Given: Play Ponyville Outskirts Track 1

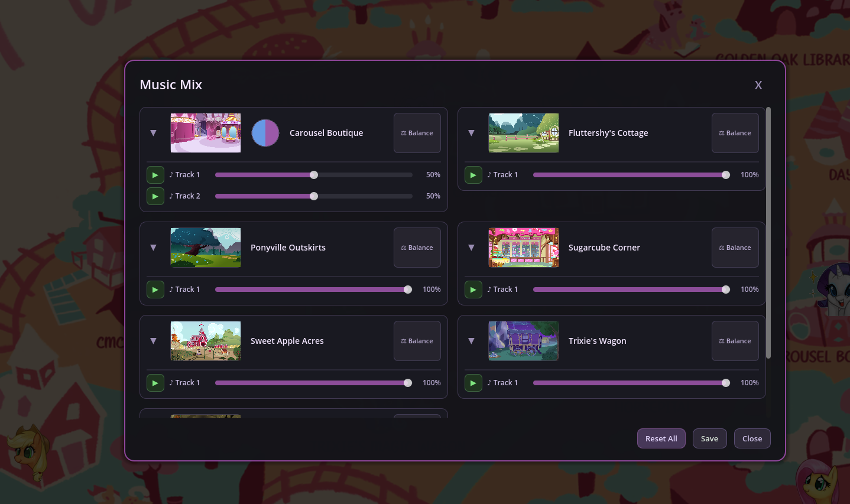Looking at the screenshot, I should coord(155,290).
